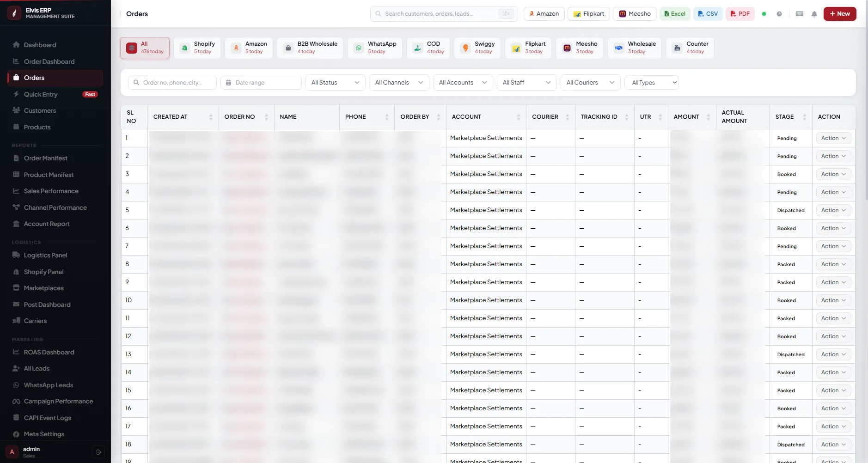Select the B2B Wholesale channel tab
Image resolution: width=868 pixels, height=463 pixels.
pyautogui.click(x=310, y=48)
